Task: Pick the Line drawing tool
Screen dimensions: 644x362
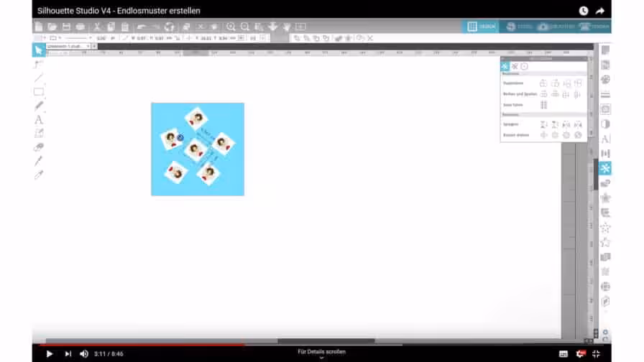Action: [39, 78]
